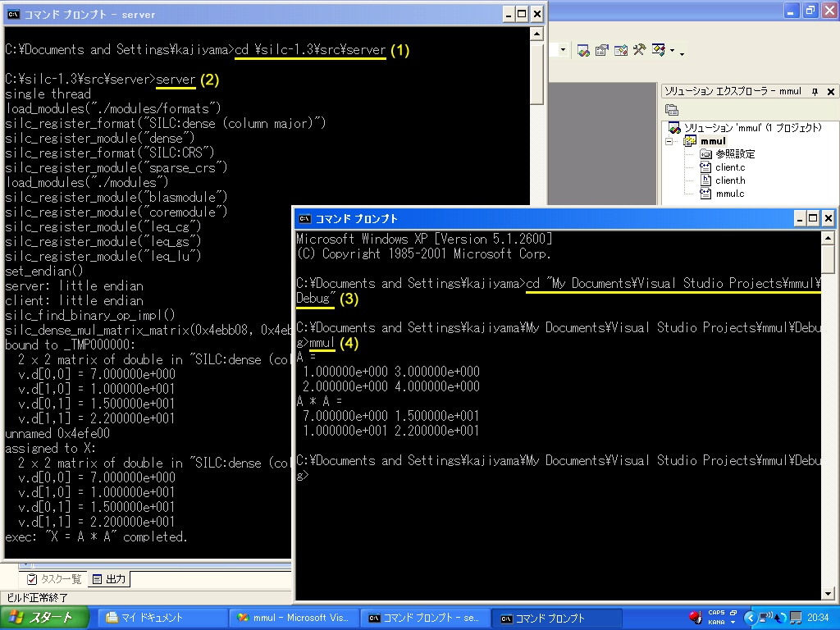Minimize the server command prompt window
Viewport: 840px width, 630px height.
point(508,15)
